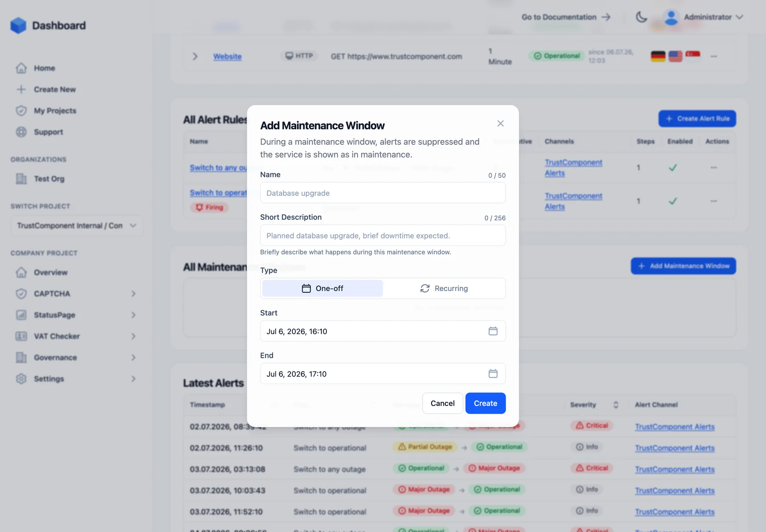Viewport: 766px width, 532px height.
Task: Click Critical badge in 03:13:08 row
Action: pyautogui.click(x=592, y=468)
